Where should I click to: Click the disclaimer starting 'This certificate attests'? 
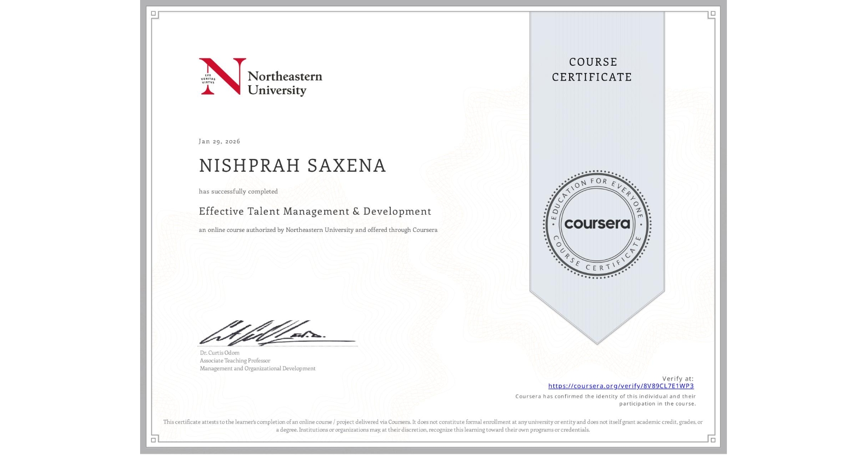click(x=433, y=426)
